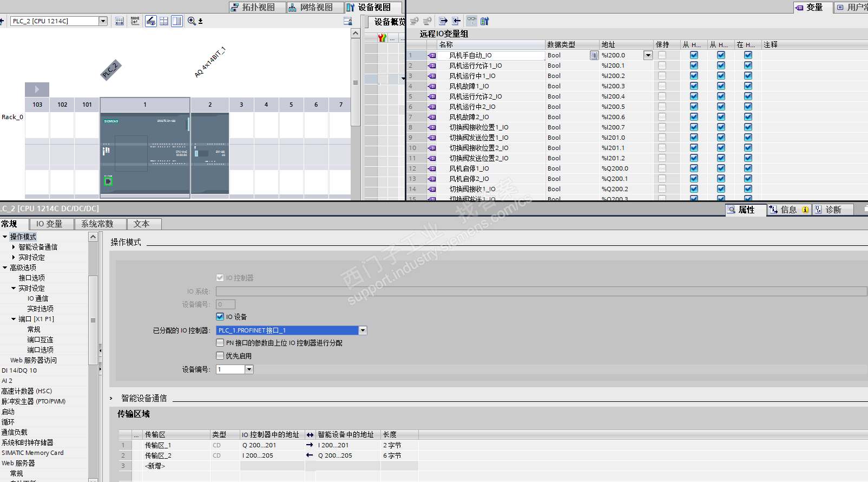The width and height of the screenshot is (868, 482).
Task: Expand the 智能设备通信 tree node
Action: pos(14,247)
